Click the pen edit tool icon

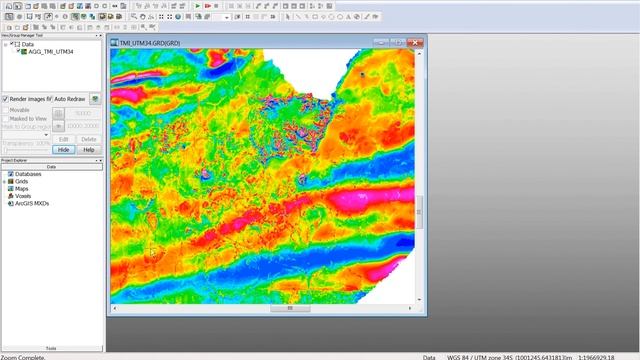[x=367, y=17]
